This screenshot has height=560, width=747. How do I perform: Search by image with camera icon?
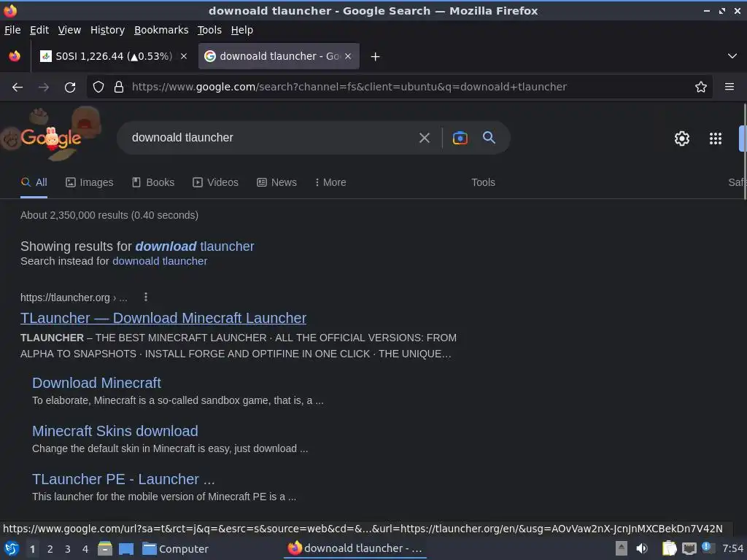click(460, 138)
